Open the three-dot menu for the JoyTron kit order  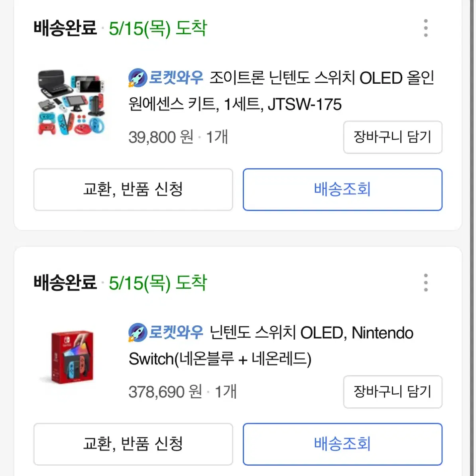coord(426,28)
